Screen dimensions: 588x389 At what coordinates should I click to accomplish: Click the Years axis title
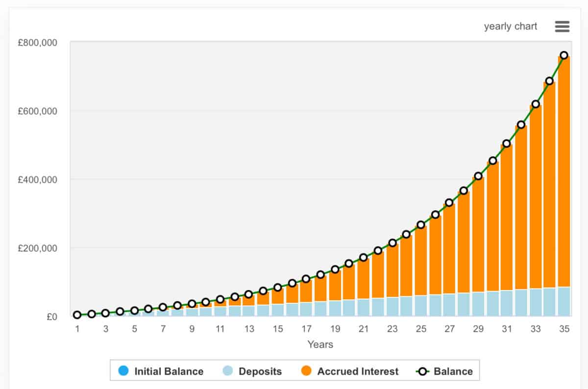(320, 344)
